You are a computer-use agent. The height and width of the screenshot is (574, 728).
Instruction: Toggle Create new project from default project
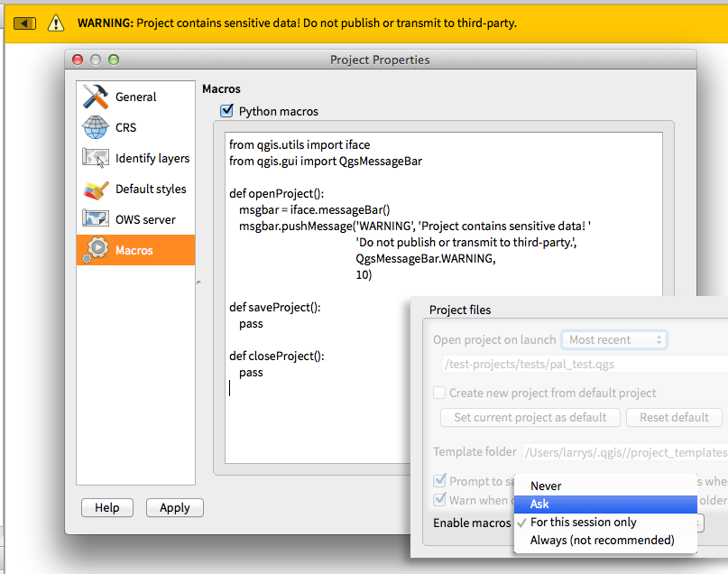click(439, 393)
